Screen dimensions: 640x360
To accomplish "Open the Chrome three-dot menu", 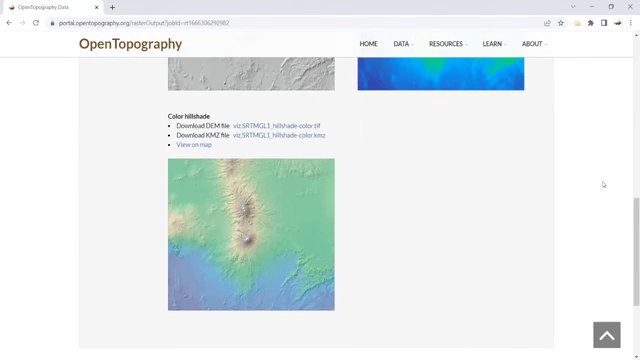I will (x=631, y=23).
